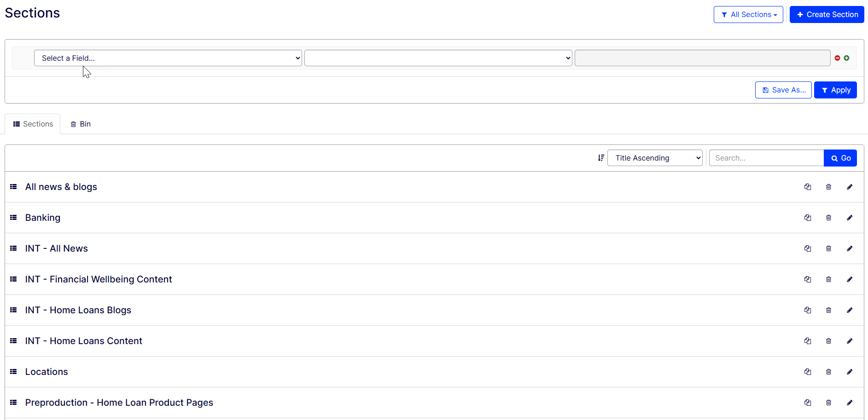The height and width of the screenshot is (420, 868).
Task: Edit Preproduction - Home Loan Product Pages section
Action: tap(850, 403)
